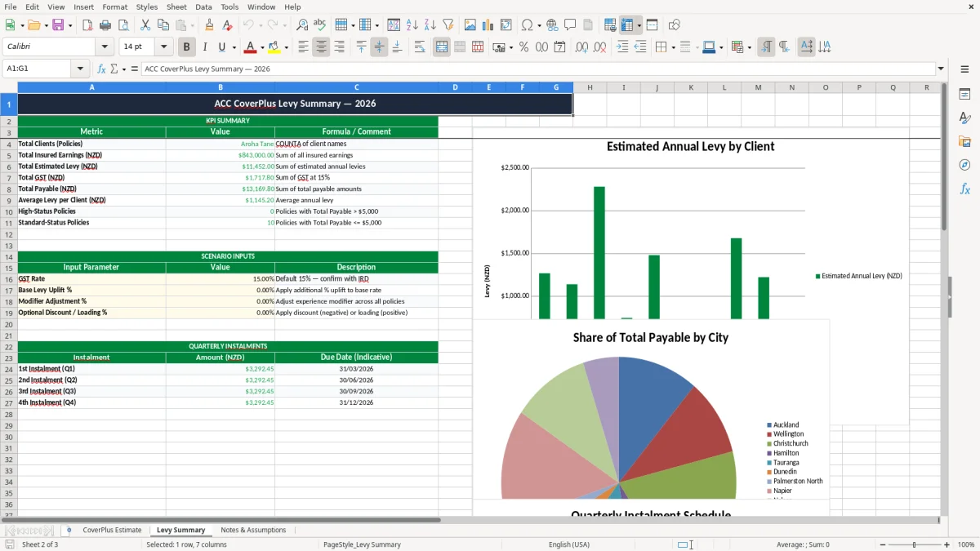Click the Save document icon
The width and height of the screenshot is (980, 551).
click(58, 25)
